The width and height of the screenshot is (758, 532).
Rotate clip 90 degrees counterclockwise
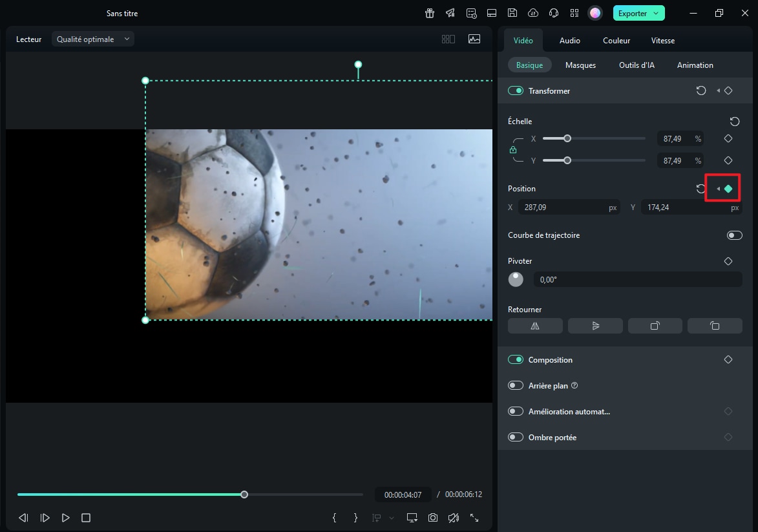715,326
